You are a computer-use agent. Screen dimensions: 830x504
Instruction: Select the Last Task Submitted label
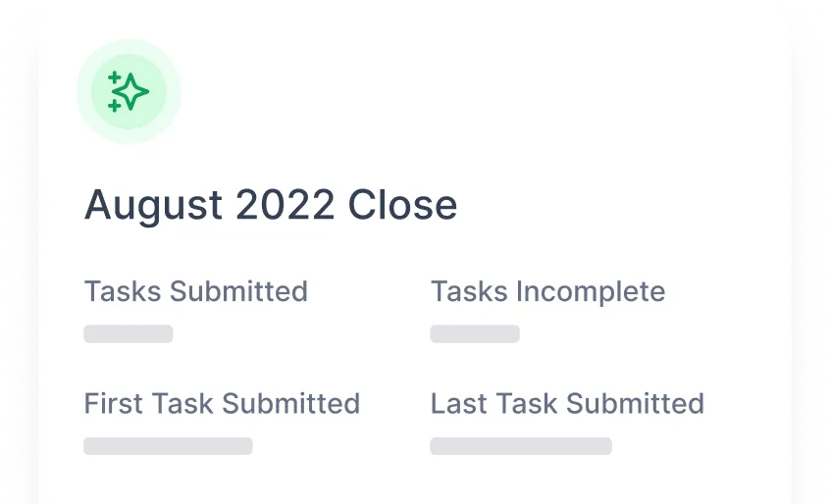coord(567,403)
